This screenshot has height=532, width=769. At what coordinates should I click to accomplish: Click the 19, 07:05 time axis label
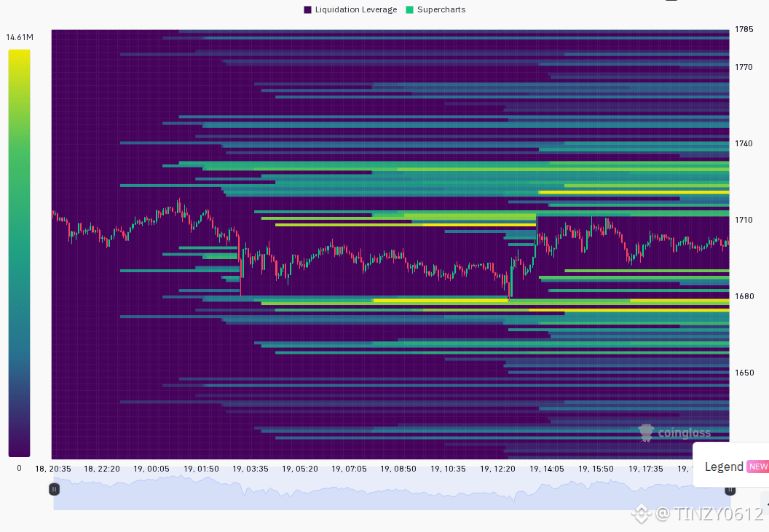pos(350,469)
